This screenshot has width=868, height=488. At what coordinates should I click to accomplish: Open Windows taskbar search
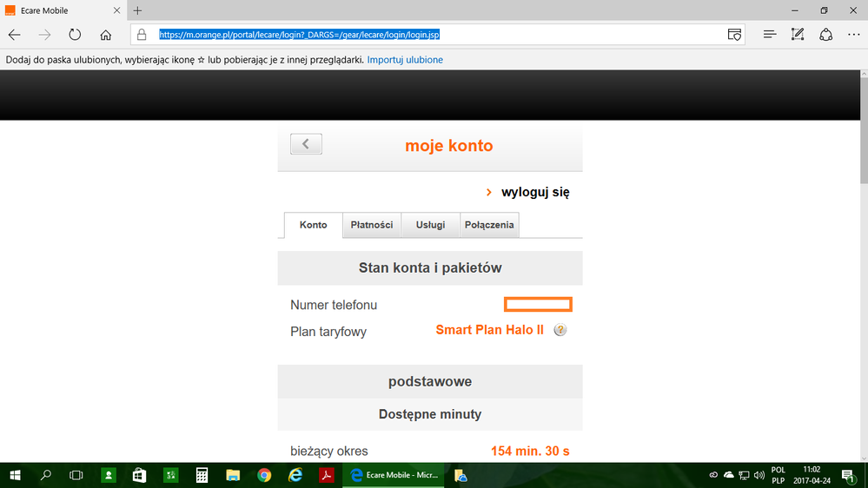(46, 475)
